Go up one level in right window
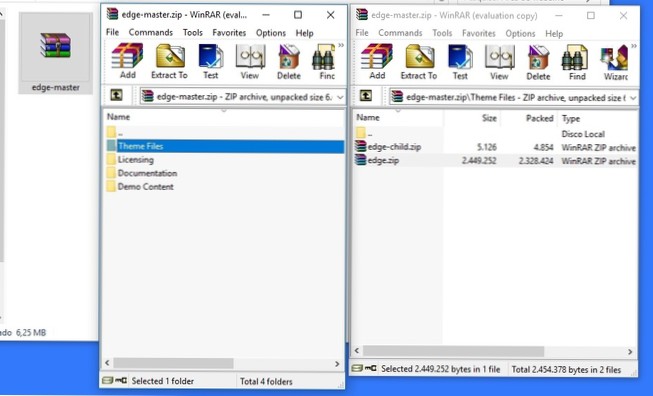653x396 pixels. click(366, 96)
